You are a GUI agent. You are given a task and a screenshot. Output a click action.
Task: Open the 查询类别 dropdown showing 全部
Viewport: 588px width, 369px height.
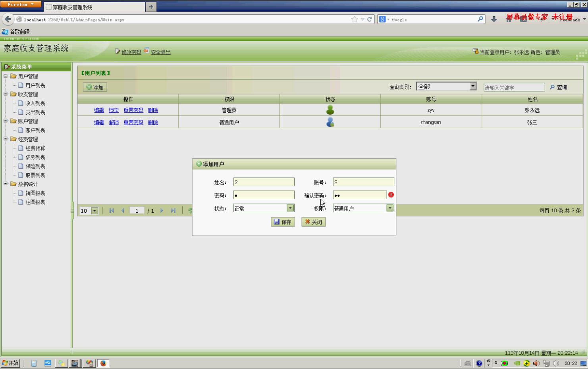point(473,86)
